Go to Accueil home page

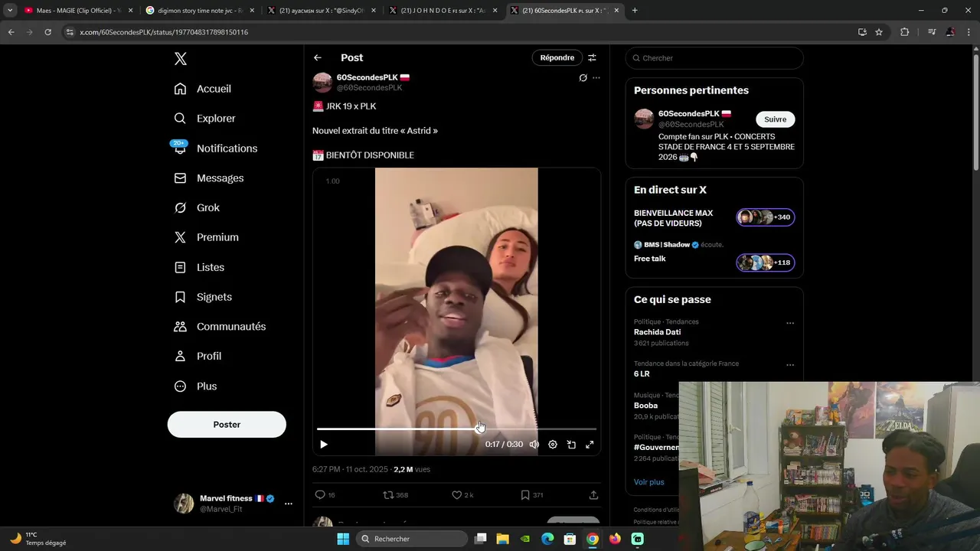point(203,89)
